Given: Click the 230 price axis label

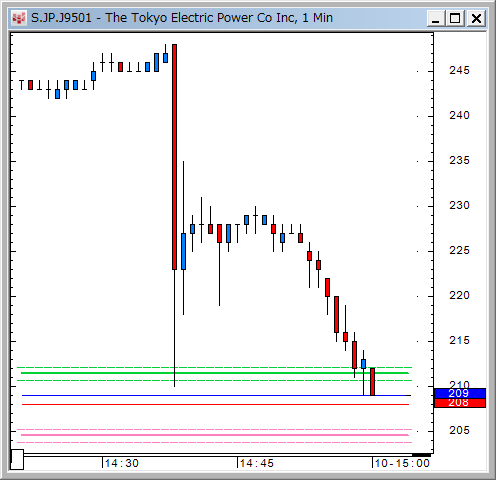Looking at the screenshot, I should coord(459,206).
